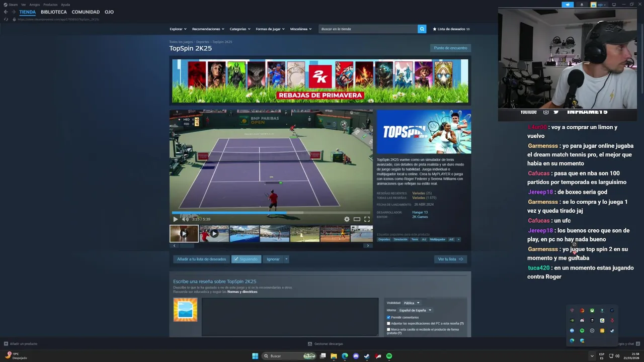Screen dimensions: 644x362
Task: Click the Steam announcements megaphone icon
Action: tap(568, 5)
